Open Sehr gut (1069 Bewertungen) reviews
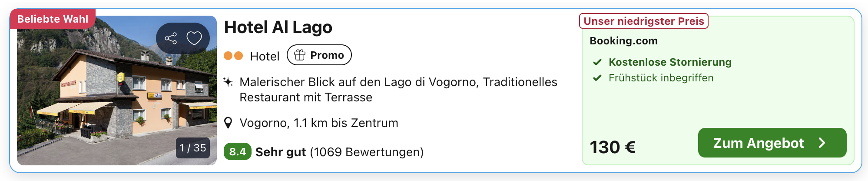The height and width of the screenshot is (181, 868). pos(339,152)
